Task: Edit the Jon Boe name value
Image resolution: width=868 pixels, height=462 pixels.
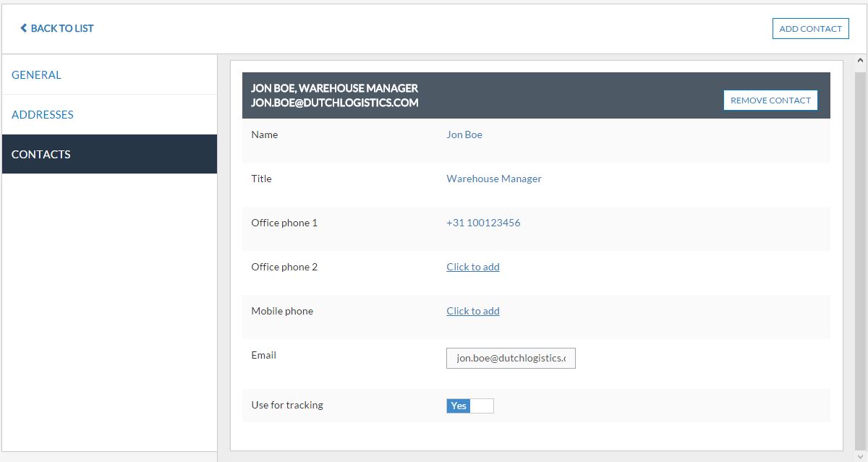Action: tap(464, 134)
